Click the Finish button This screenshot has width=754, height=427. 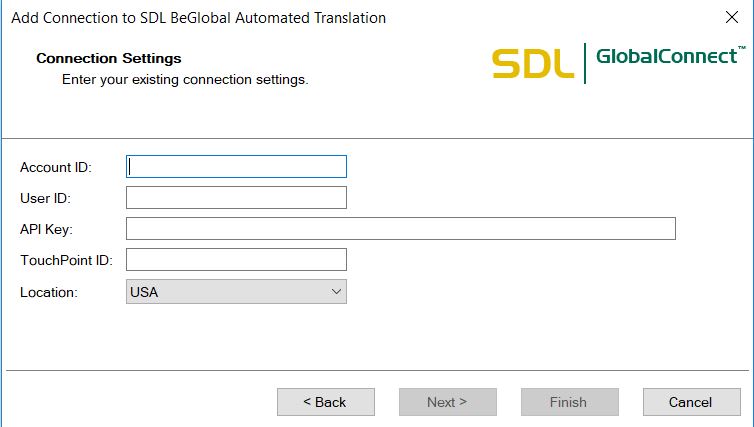[568, 402]
